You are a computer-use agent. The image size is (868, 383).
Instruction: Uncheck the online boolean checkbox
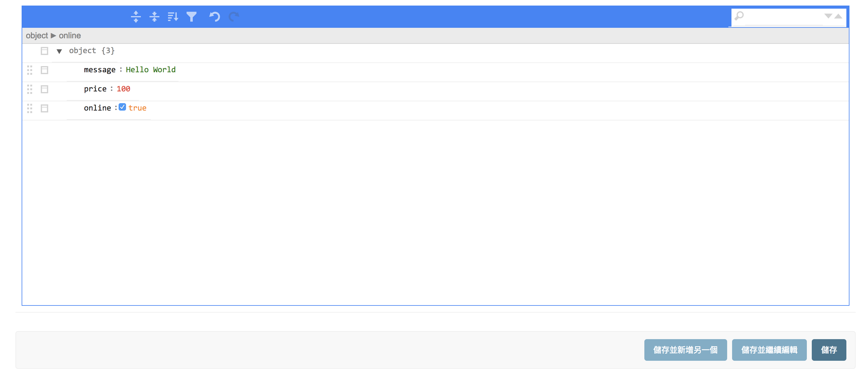(122, 107)
